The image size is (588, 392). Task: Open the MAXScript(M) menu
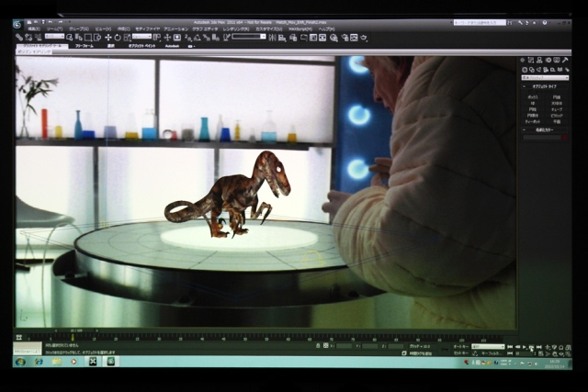(x=300, y=28)
